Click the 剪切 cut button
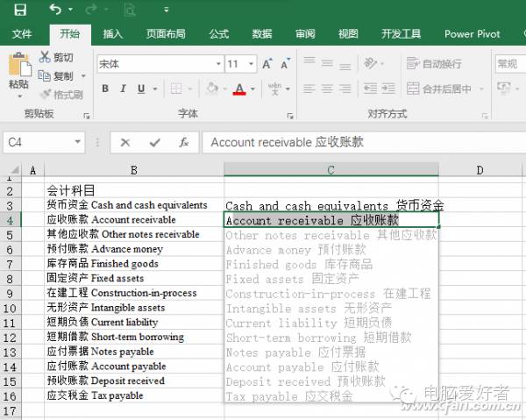 [x=56, y=57]
